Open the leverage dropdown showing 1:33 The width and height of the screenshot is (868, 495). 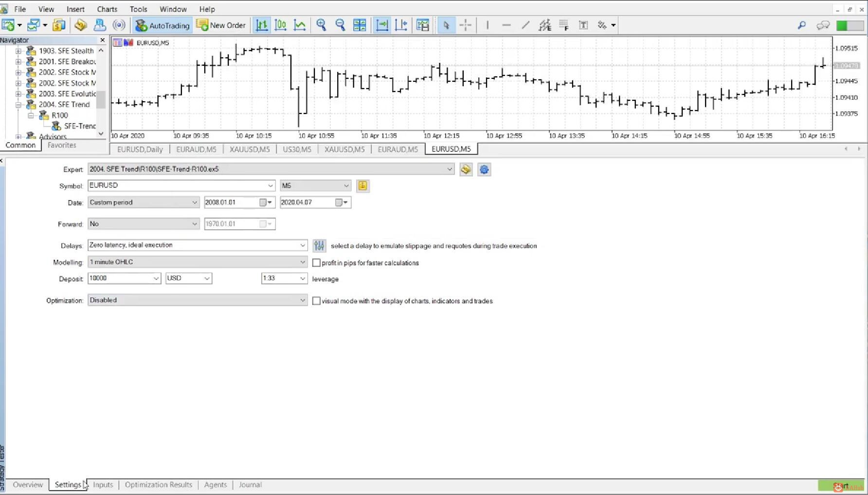284,278
